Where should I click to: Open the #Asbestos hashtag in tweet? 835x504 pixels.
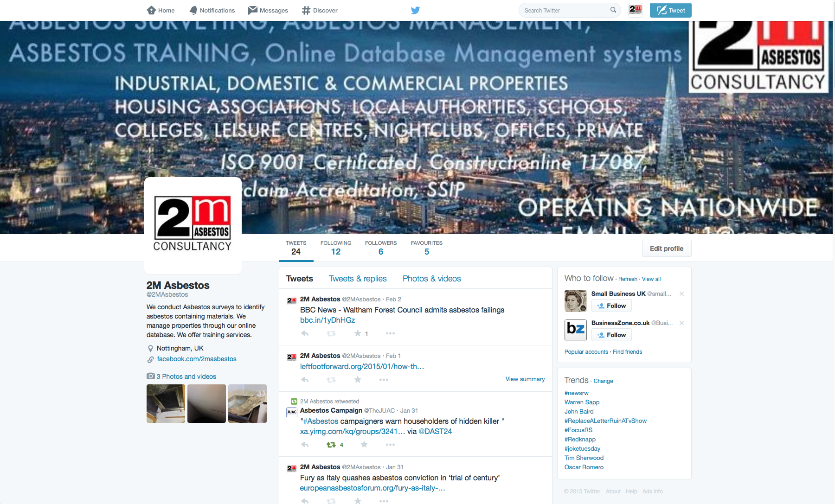tap(321, 421)
